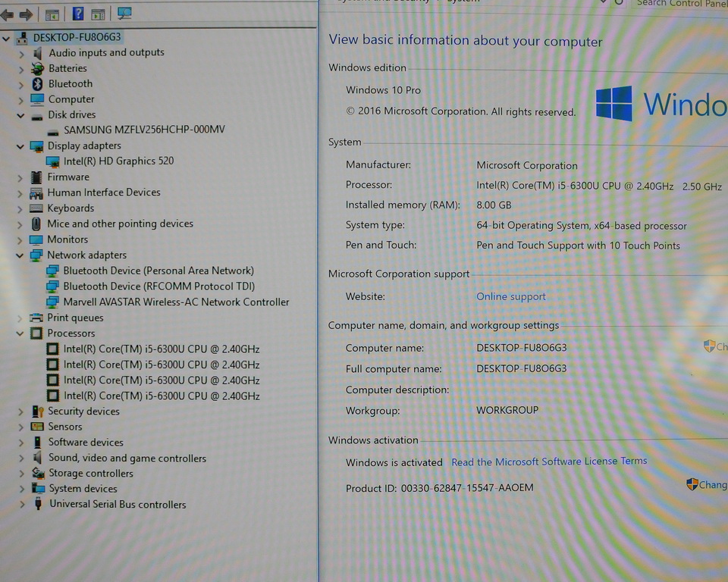Screen dimensions: 728x582
Task: Click the Bluetooth category icon
Action: coord(37,84)
